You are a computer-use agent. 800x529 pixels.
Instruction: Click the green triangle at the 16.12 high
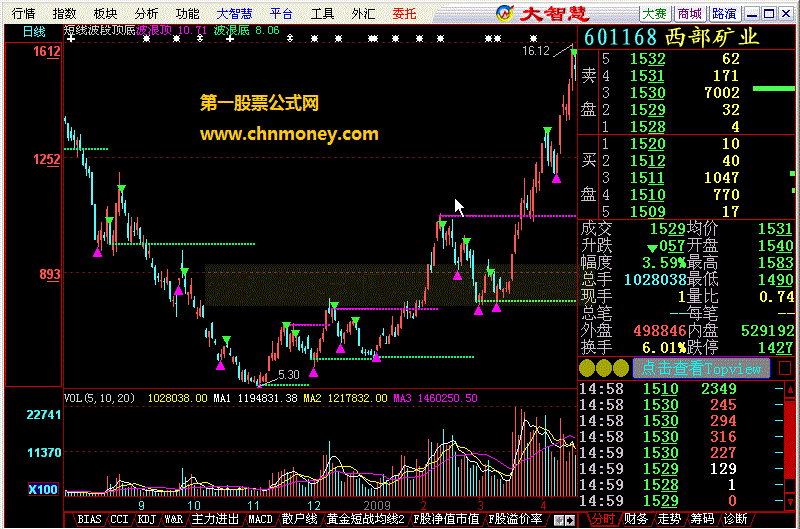coord(574,53)
